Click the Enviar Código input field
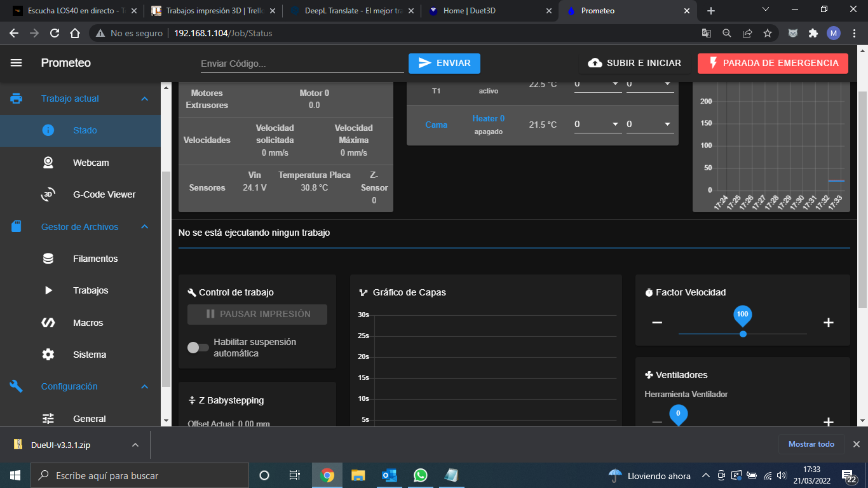Image resolution: width=868 pixels, height=488 pixels. pos(302,64)
